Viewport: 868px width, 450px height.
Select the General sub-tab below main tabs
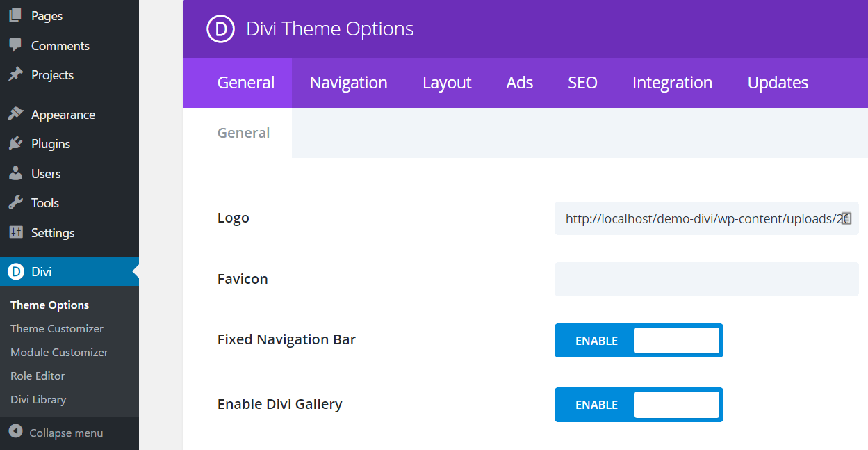238,133
